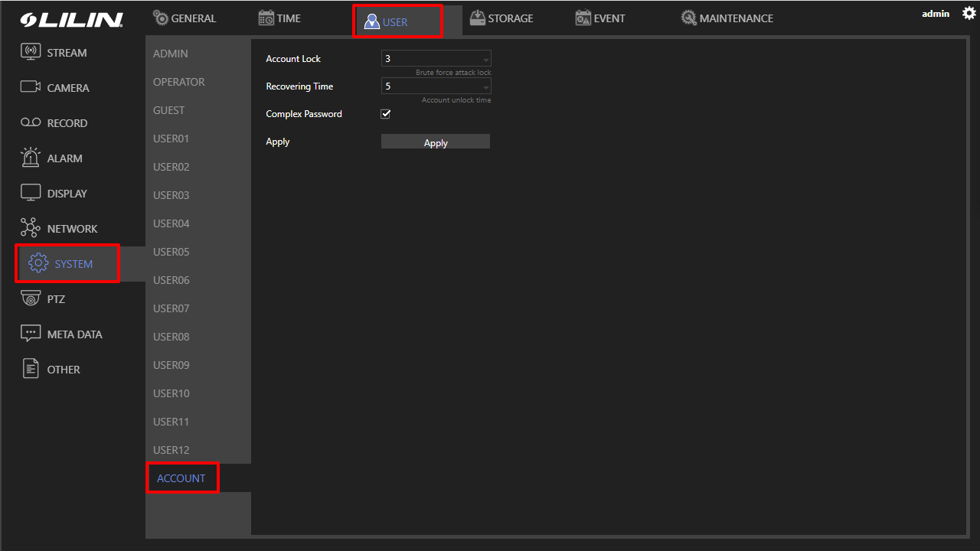Toggle the Complex Password checkbox
Screen dimensions: 980x551
[386, 114]
